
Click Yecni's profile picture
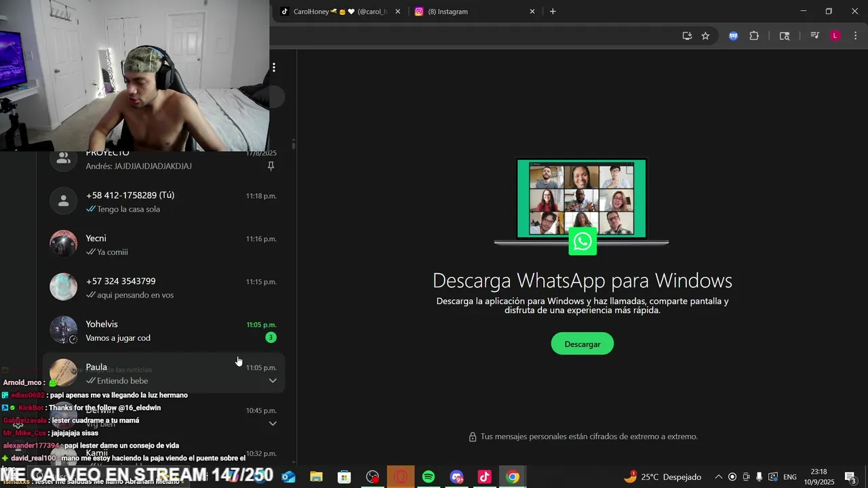[x=64, y=244]
